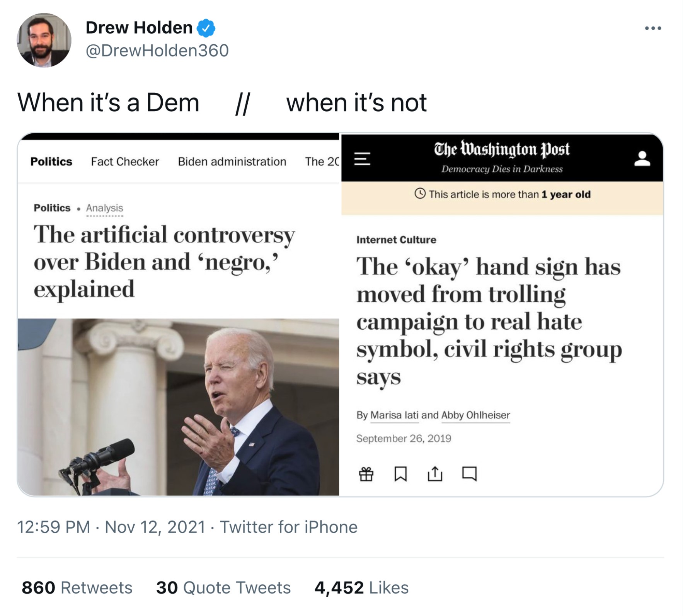The image size is (683, 616).
Task: Open the tweet's three-dot more menu
Action: [x=653, y=28]
